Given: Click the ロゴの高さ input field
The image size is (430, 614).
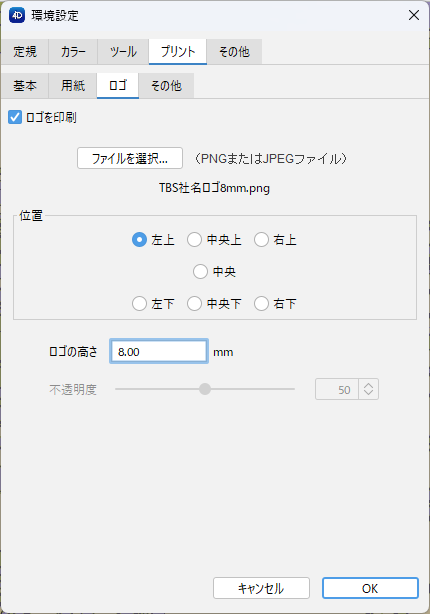Looking at the screenshot, I should pyautogui.click(x=159, y=351).
